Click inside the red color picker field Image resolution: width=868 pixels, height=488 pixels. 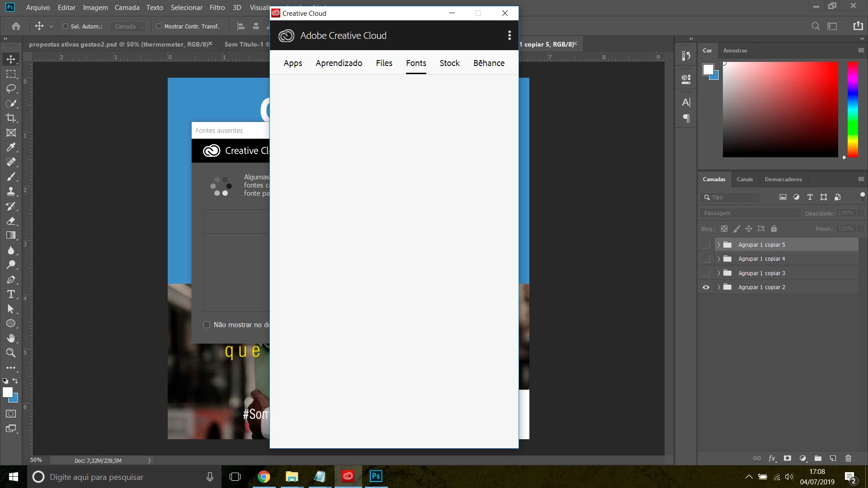(780, 110)
